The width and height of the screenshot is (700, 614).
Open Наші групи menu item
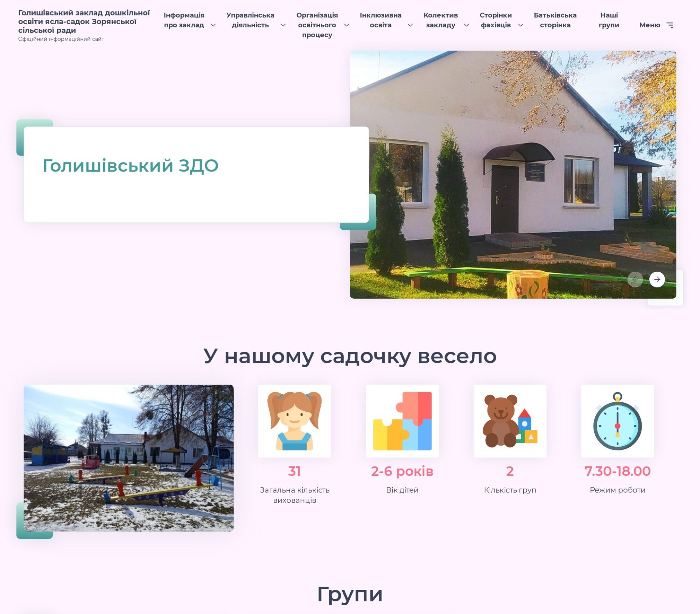pos(609,20)
